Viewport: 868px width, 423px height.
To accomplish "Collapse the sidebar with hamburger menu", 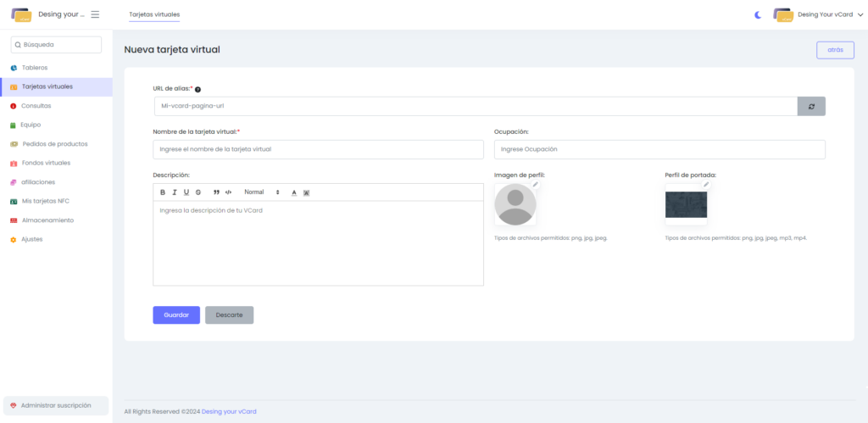I will coord(95,14).
